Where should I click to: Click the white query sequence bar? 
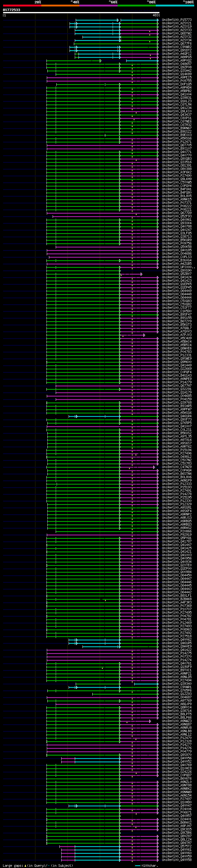81,13
